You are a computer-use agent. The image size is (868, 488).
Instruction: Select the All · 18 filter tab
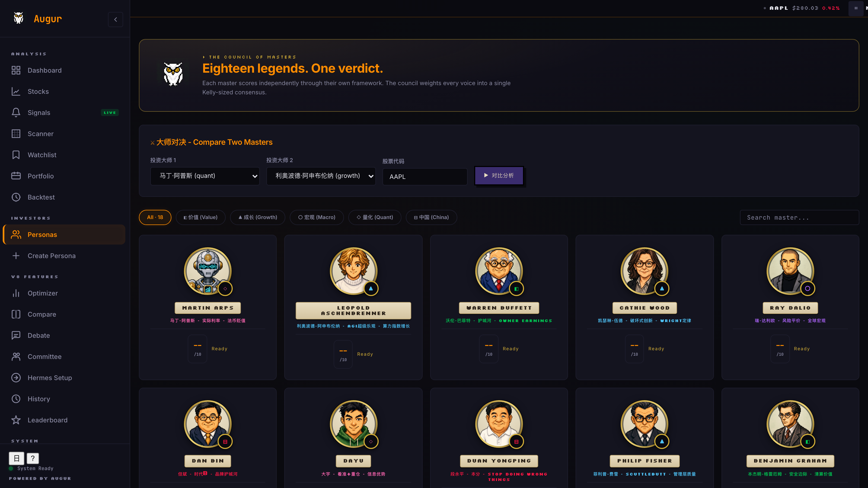pos(155,217)
